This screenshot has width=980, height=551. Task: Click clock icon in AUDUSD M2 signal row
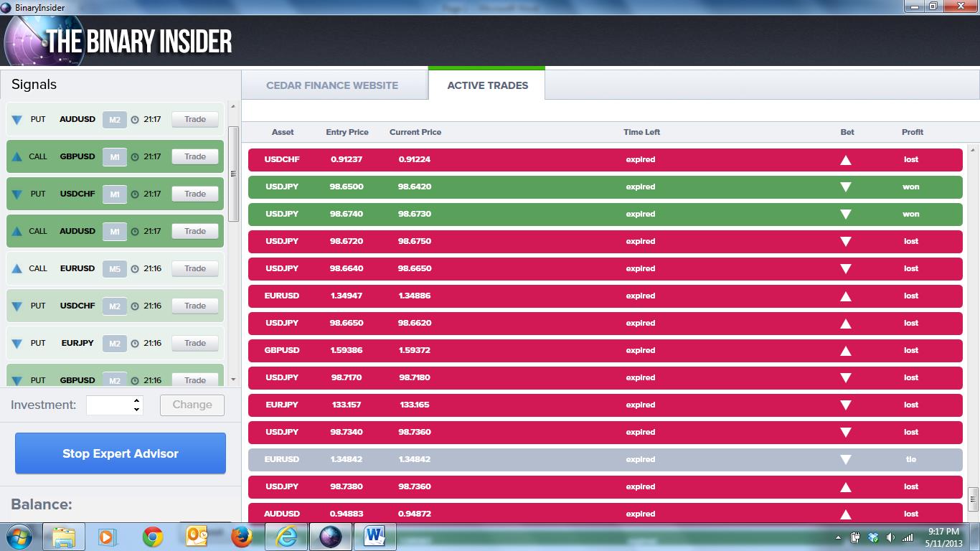(x=135, y=120)
